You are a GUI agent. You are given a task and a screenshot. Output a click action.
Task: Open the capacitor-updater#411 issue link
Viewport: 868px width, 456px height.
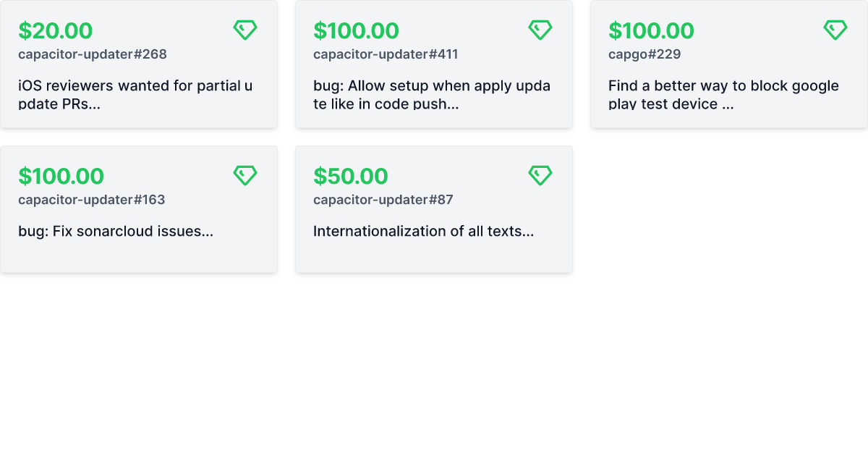pyautogui.click(x=386, y=54)
